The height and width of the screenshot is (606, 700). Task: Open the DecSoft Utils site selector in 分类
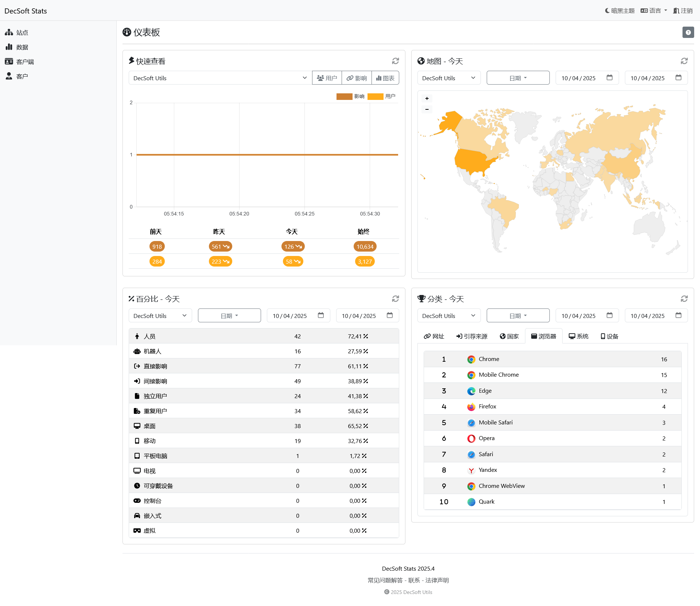coord(449,315)
